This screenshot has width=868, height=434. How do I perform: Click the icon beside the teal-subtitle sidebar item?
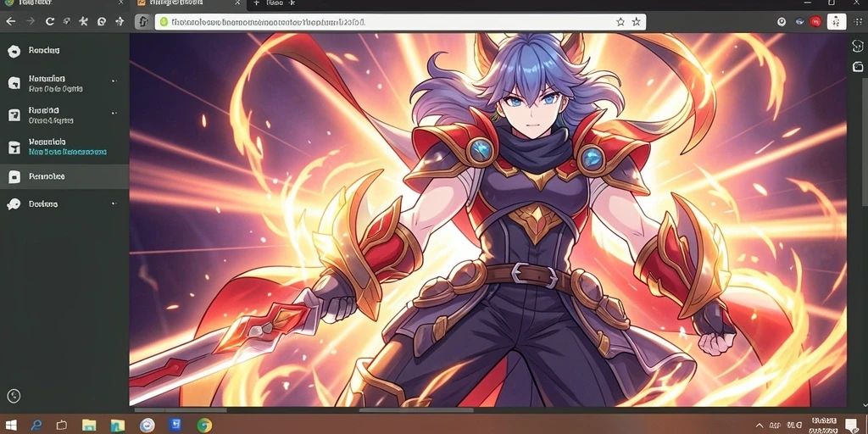click(14, 147)
